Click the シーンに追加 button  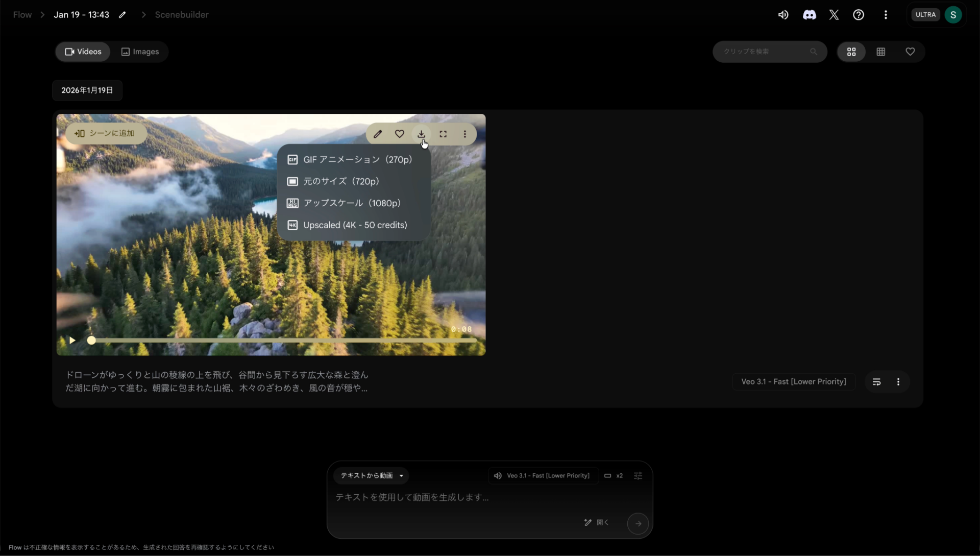(106, 133)
